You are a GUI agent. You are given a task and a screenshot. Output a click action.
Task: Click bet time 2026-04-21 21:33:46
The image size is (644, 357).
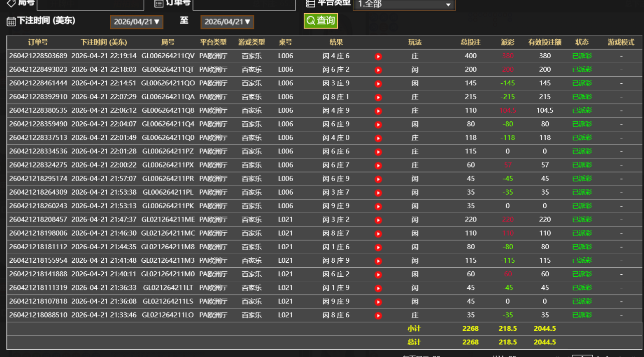point(104,315)
